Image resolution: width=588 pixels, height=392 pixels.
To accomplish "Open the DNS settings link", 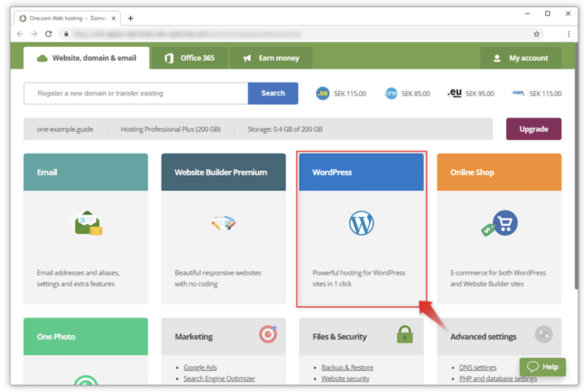I will pyautogui.click(x=478, y=367).
